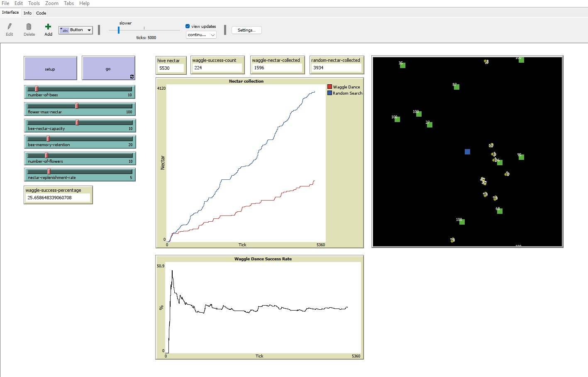The image size is (588, 377).
Task: Click the green flower patch labeled 27
Action: pos(429,125)
